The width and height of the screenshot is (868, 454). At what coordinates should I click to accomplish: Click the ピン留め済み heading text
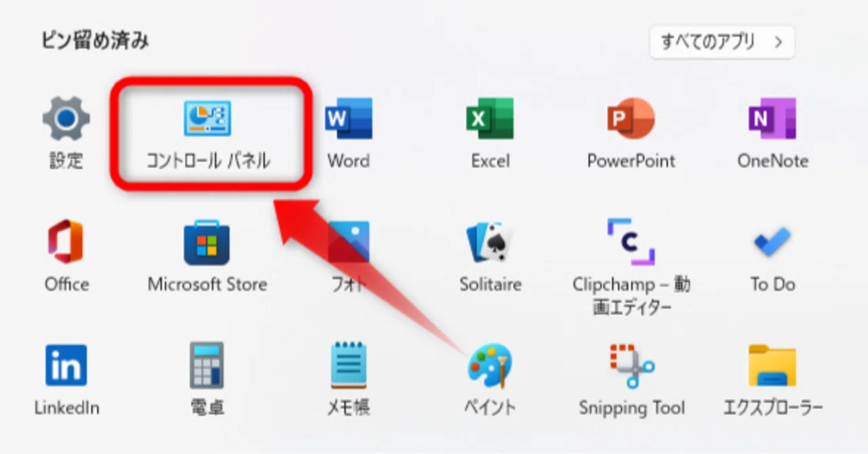coord(95,41)
